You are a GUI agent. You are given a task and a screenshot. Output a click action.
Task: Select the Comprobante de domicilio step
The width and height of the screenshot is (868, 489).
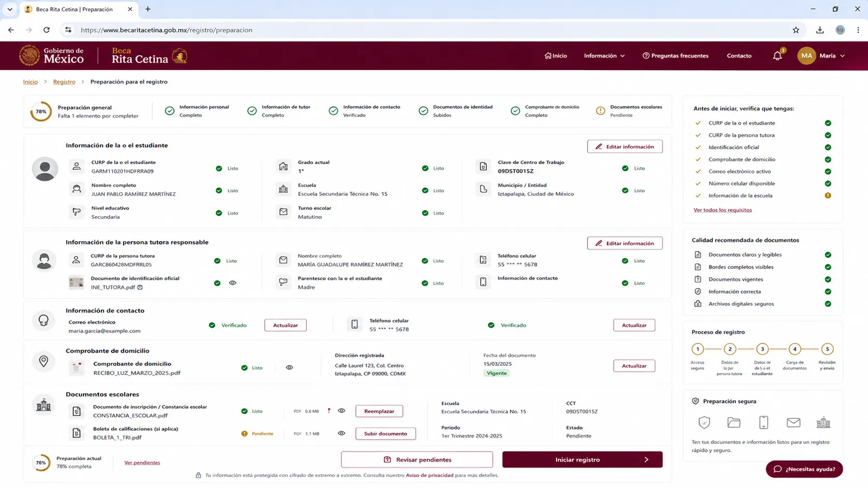click(545, 111)
